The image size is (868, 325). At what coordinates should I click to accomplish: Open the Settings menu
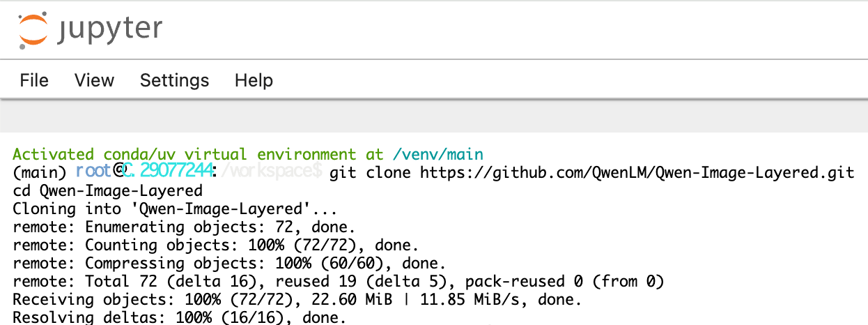click(x=174, y=80)
